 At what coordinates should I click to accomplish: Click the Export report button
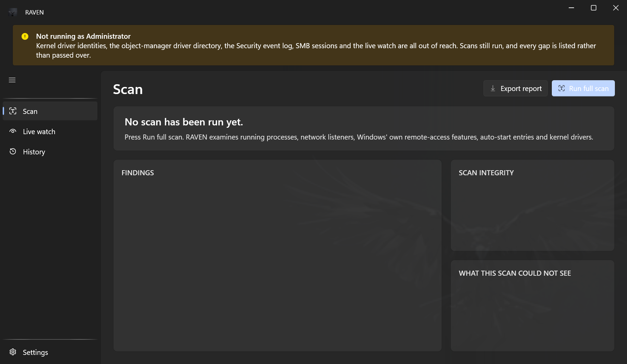515,88
